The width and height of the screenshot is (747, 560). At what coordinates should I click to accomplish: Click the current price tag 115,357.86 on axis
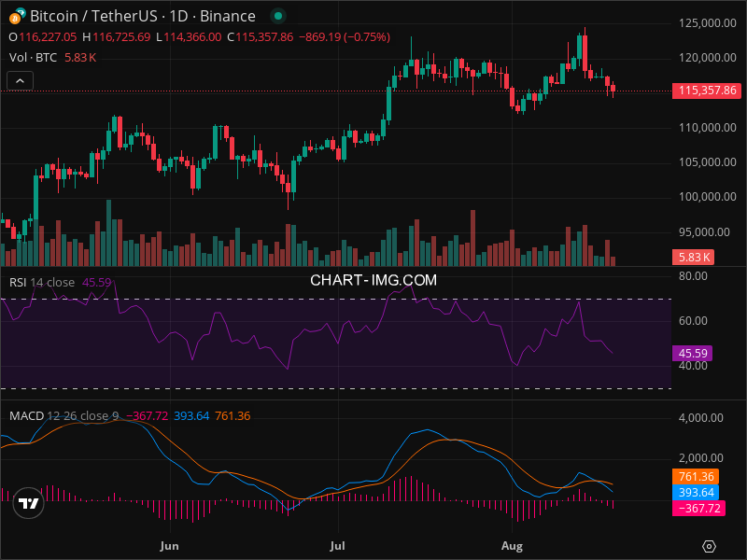[x=707, y=91]
